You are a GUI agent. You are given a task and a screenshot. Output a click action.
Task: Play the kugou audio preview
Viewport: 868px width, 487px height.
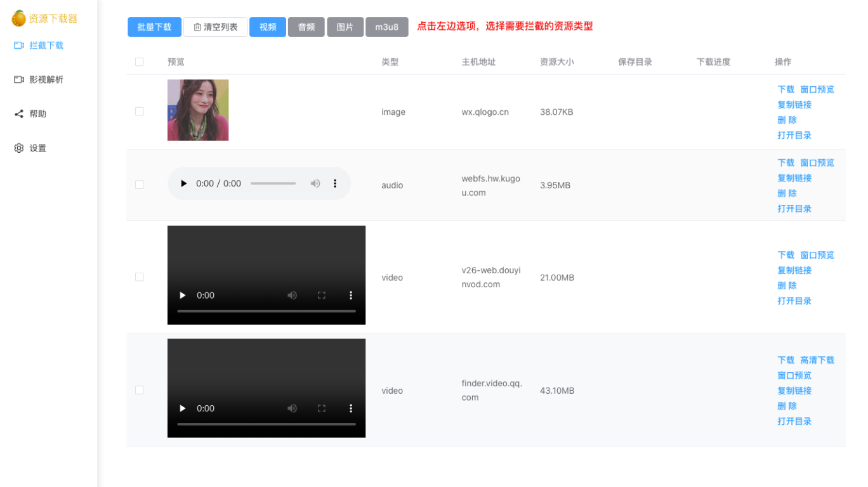[184, 184]
